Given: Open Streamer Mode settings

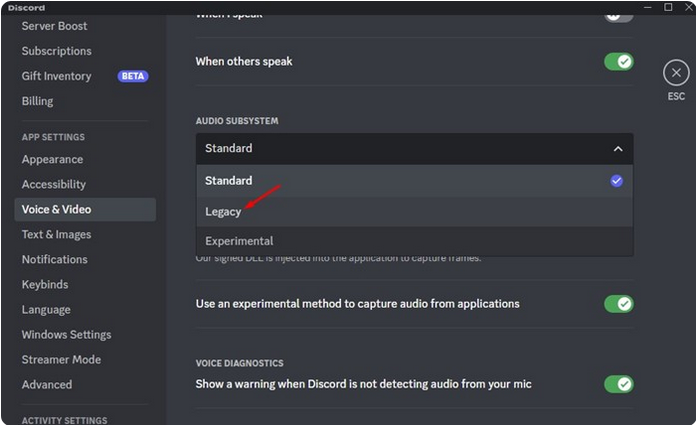Looking at the screenshot, I should point(61,359).
